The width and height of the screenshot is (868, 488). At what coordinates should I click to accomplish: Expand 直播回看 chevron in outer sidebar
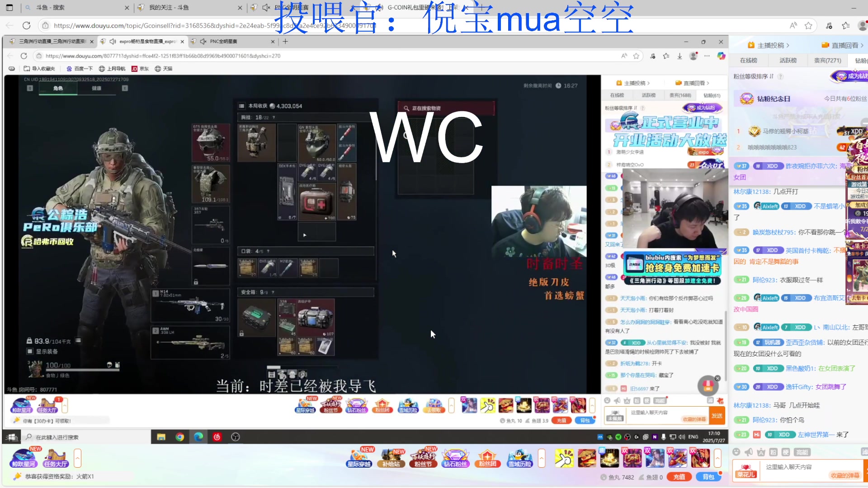coord(862,45)
